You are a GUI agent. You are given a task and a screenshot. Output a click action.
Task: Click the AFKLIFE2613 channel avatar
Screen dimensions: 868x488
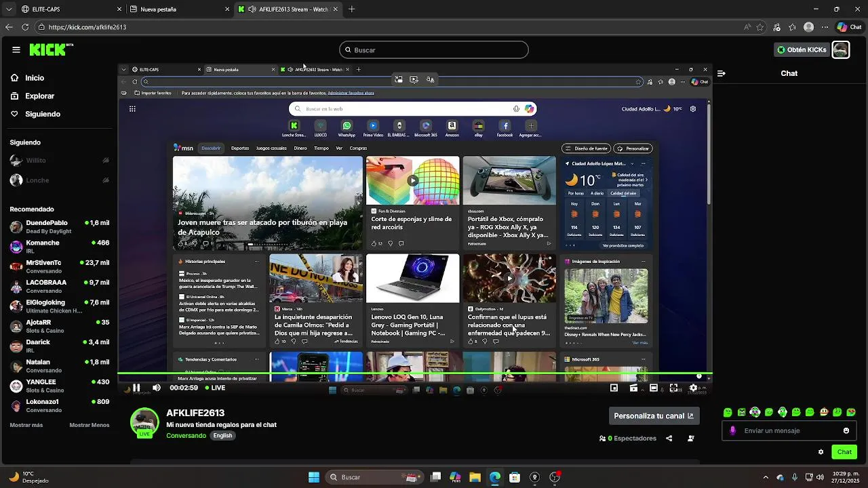tap(144, 422)
